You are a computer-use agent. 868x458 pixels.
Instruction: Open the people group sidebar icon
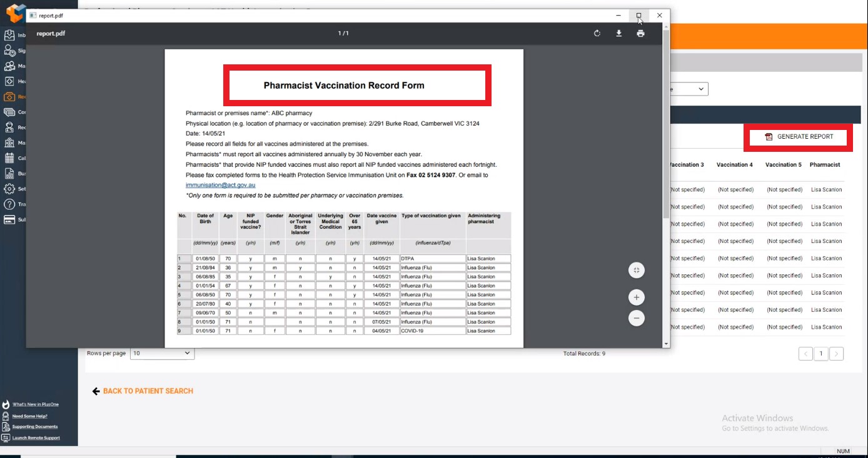pos(9,66)
